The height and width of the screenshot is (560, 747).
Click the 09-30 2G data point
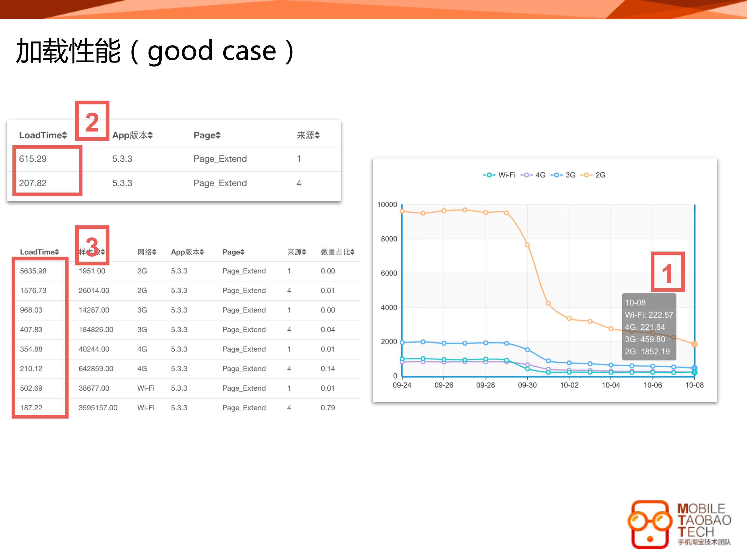tap(528, 245)
